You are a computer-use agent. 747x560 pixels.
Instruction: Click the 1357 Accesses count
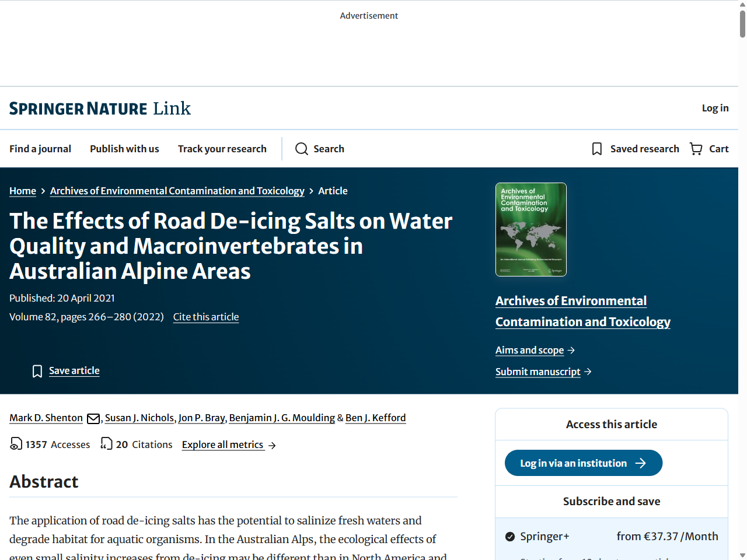click(x=58, y=444)
